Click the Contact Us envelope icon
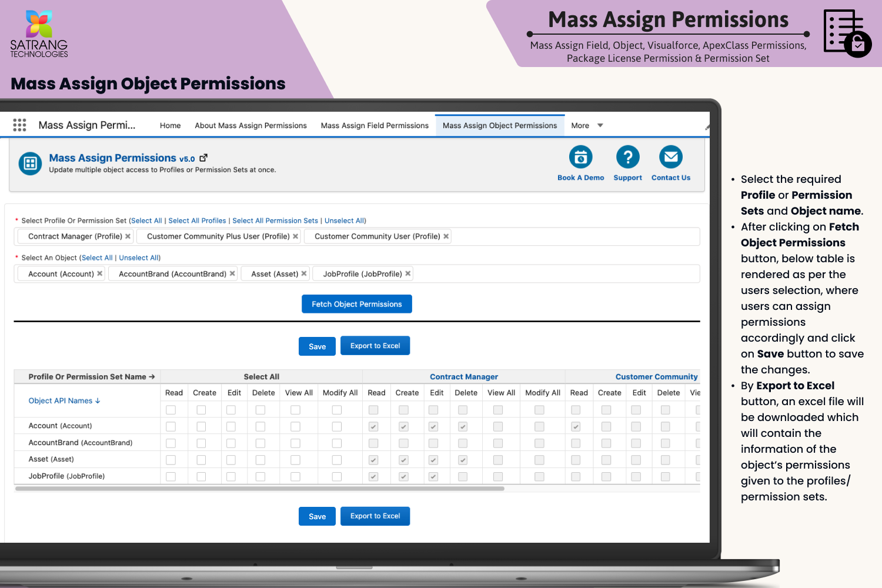The image size is (882, 588). 670,157
